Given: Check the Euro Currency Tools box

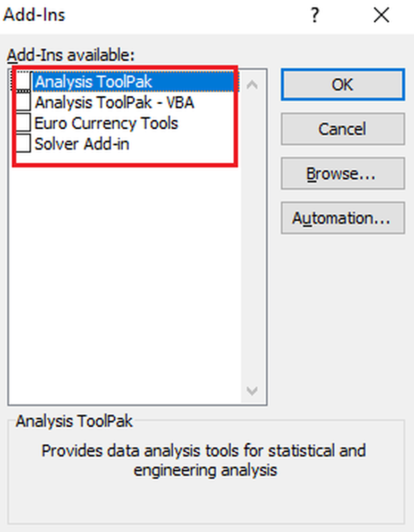Looking at the screenshot, I should pyautogui.click(x=23, y=123).
